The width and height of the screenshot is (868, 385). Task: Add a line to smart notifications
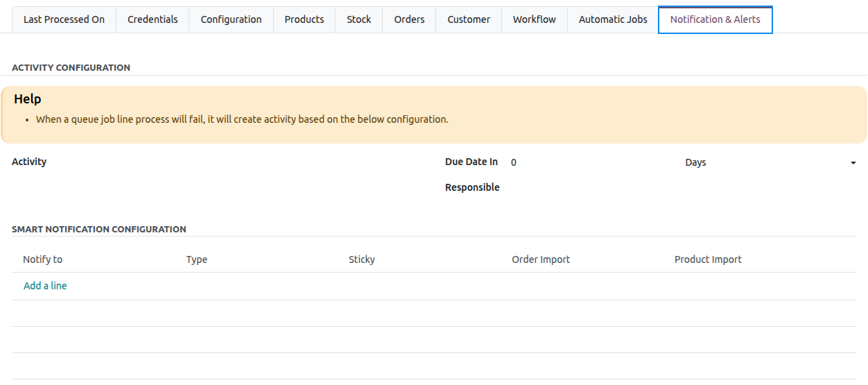tap(45, 286)
